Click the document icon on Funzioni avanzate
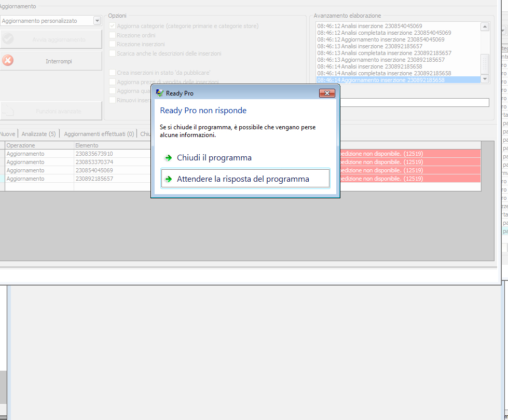This screenshot has height=420, width=508. tap(8, 111)
